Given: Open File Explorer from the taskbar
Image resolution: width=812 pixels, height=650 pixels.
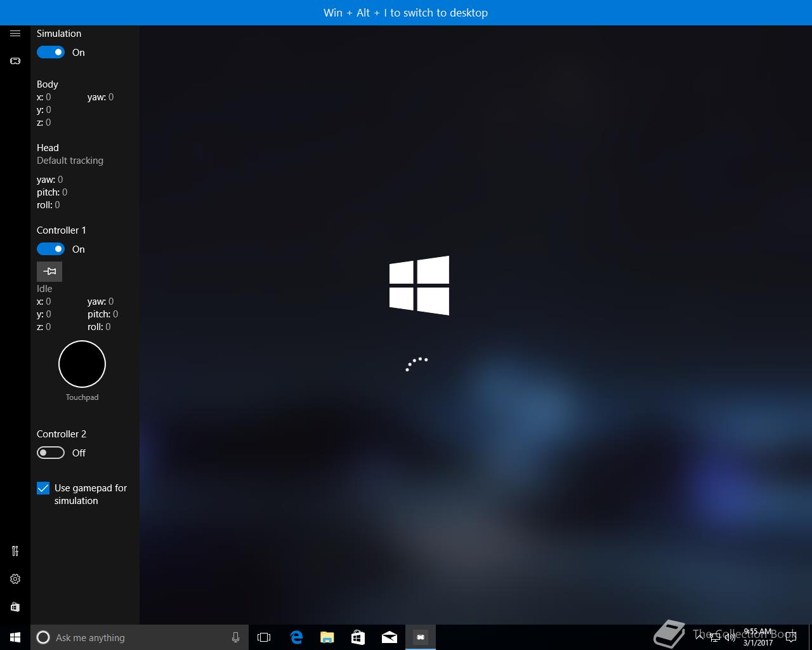Looking at the screenshot, I should (x=327, y=637).
